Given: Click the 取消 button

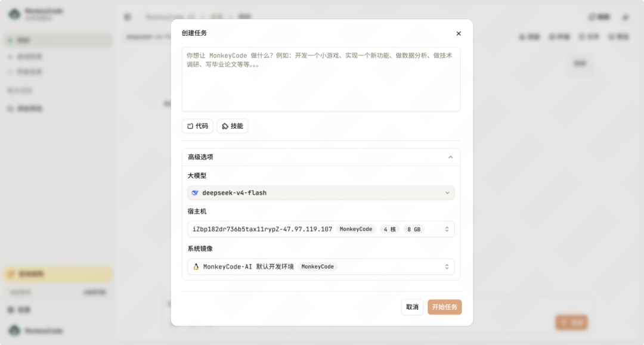Looking at the screenshot, I should (x=412, y=307).
